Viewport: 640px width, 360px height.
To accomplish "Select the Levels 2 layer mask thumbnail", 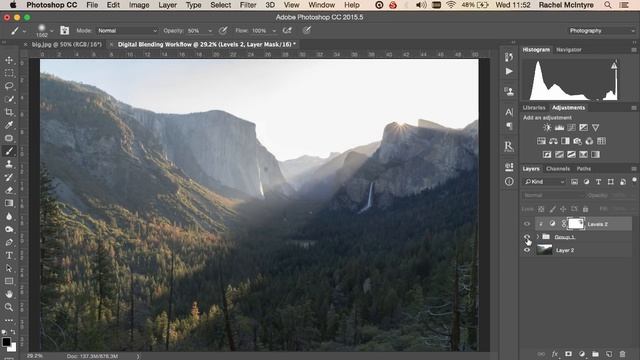I will coord(576,224).
